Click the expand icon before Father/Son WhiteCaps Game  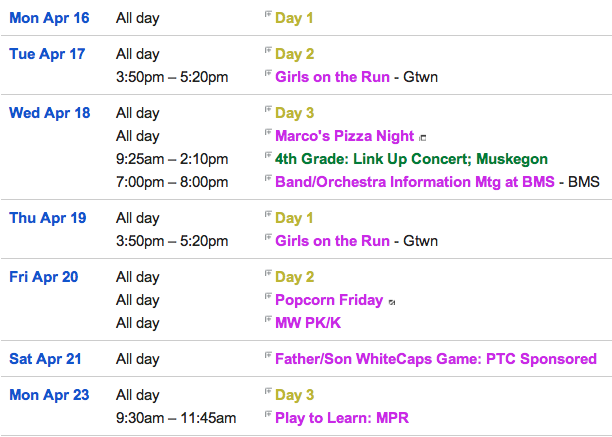pyautogui.click(x=268, y=355)
